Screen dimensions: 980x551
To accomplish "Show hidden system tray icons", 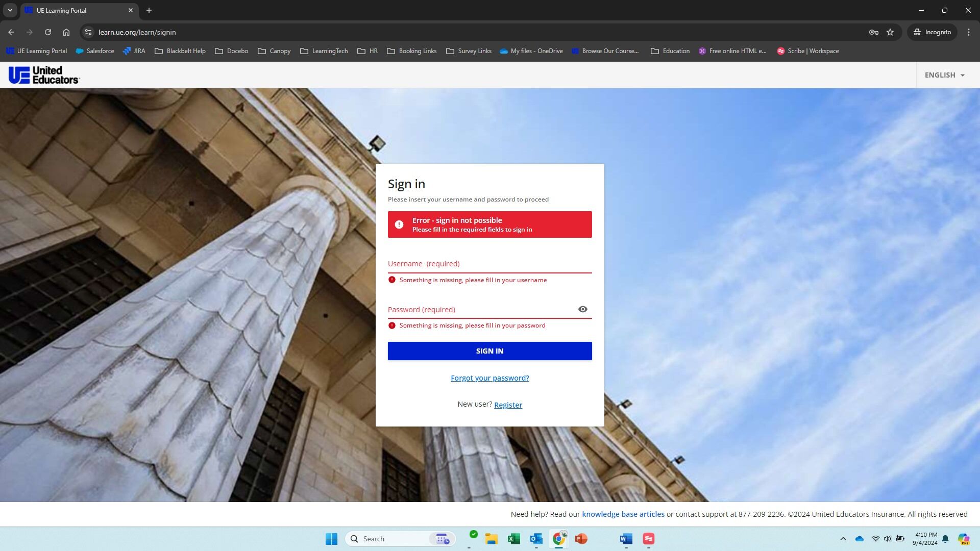I will [843, 539].
